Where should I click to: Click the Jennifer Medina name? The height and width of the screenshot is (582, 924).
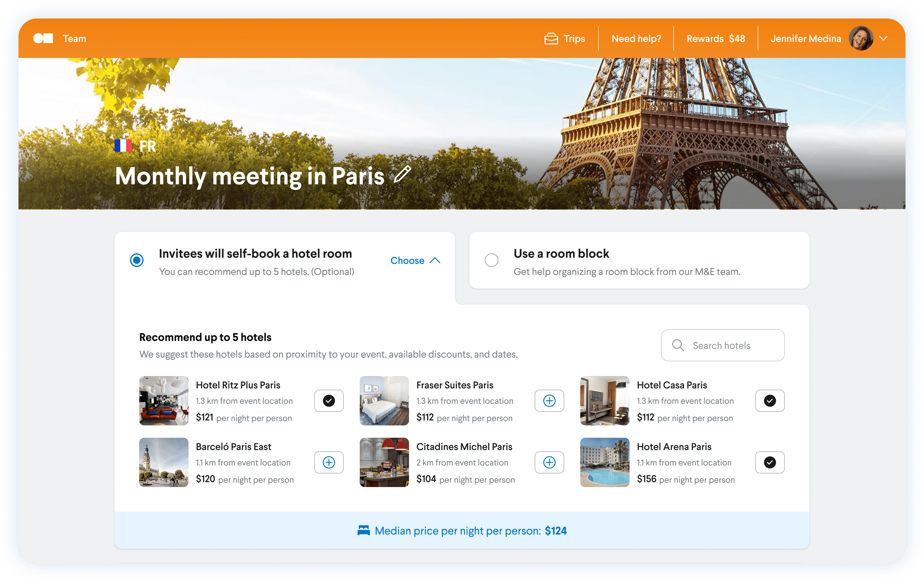click(806, 39)
